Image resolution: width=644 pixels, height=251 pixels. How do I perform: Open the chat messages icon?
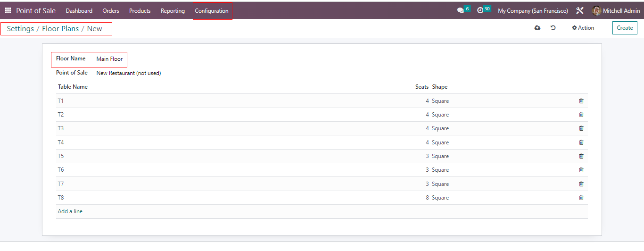point(461,10)
